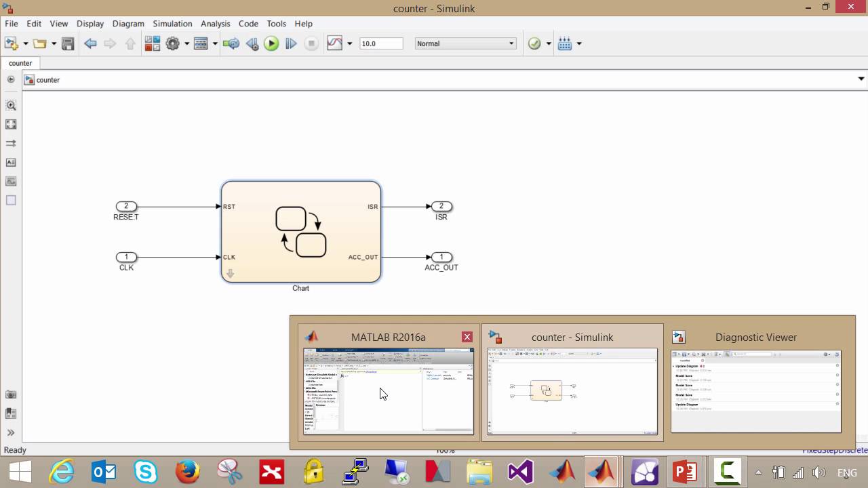Screen dimensions: 868x488
Task: Open Skype from the taskbar
Action: (146, 472)
